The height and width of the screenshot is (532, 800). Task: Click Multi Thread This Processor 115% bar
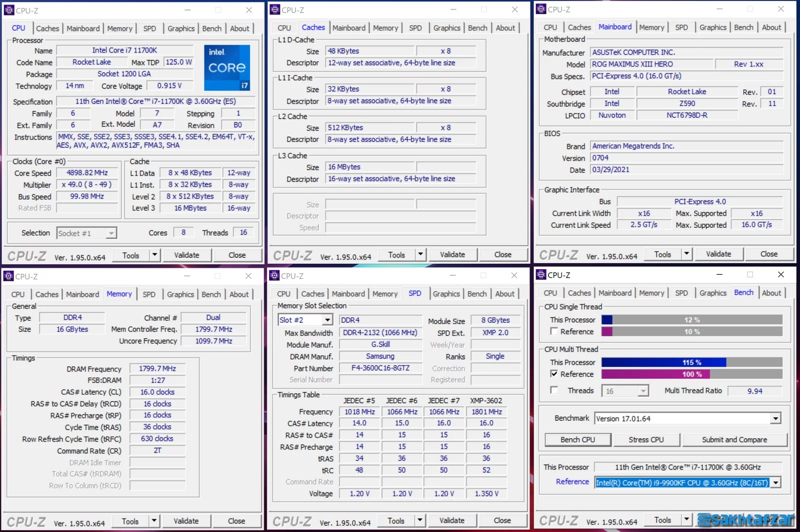tap(692, 362)
